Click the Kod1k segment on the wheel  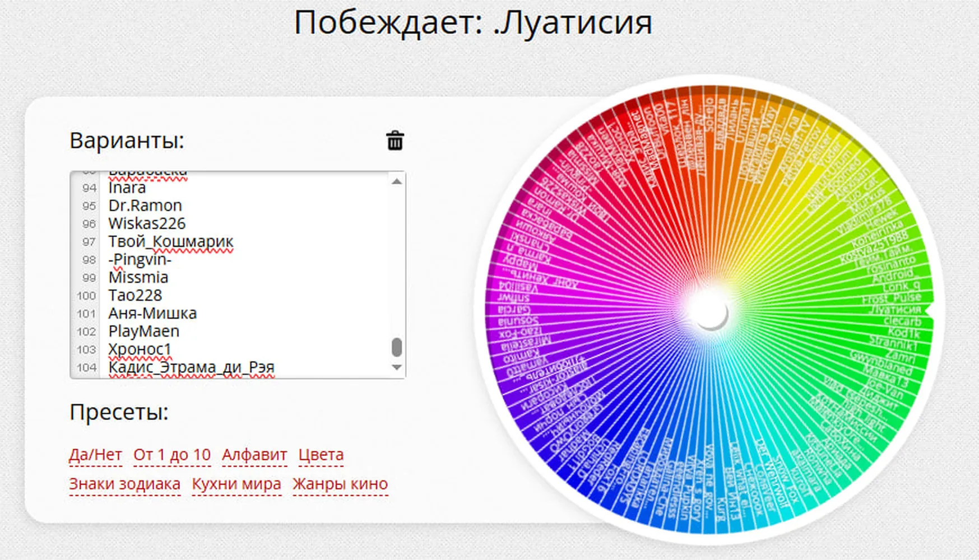(904, 333)
